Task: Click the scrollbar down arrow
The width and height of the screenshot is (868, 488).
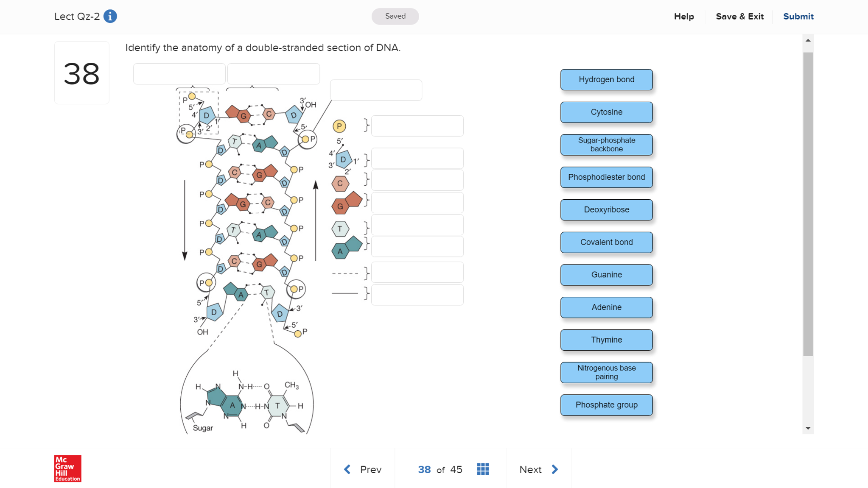Action: (x=808, y=428)
